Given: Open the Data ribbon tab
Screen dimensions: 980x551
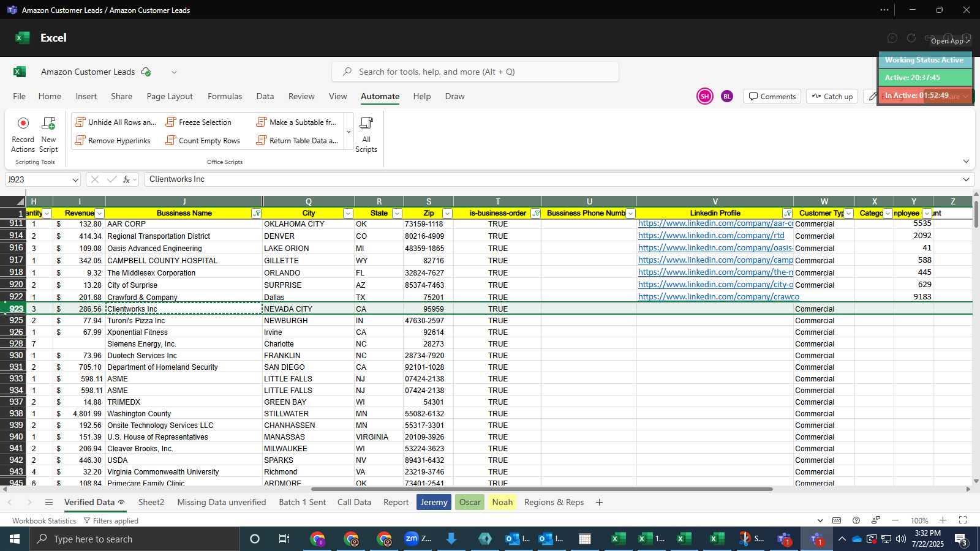Looking at the screenshot, I should point(265,96).
